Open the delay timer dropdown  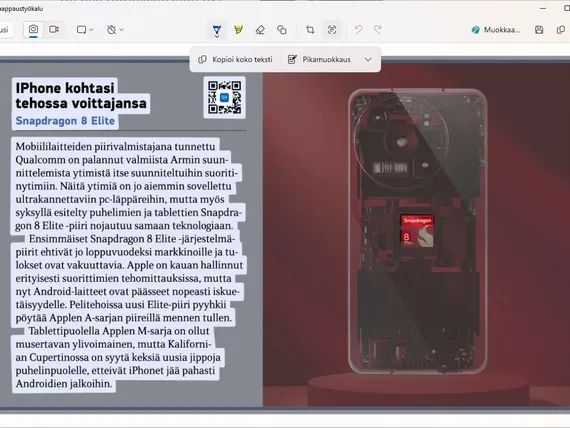(115, 30)
